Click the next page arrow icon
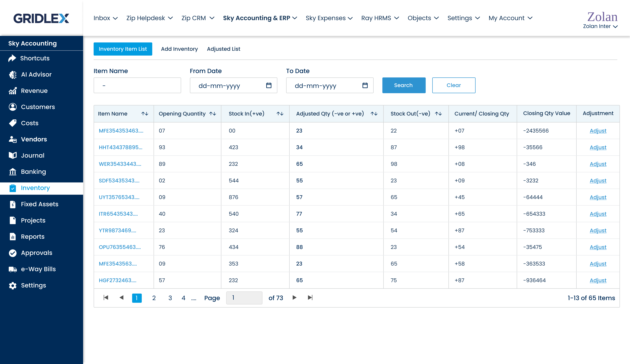 [295, 297]
